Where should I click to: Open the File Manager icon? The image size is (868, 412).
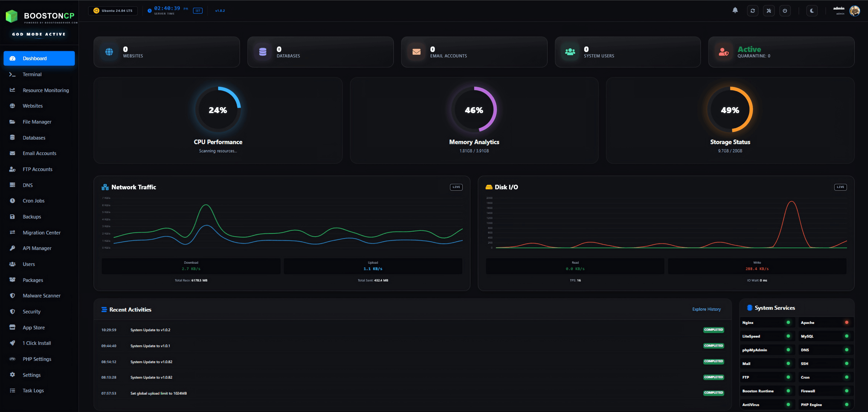pos(12,122)
